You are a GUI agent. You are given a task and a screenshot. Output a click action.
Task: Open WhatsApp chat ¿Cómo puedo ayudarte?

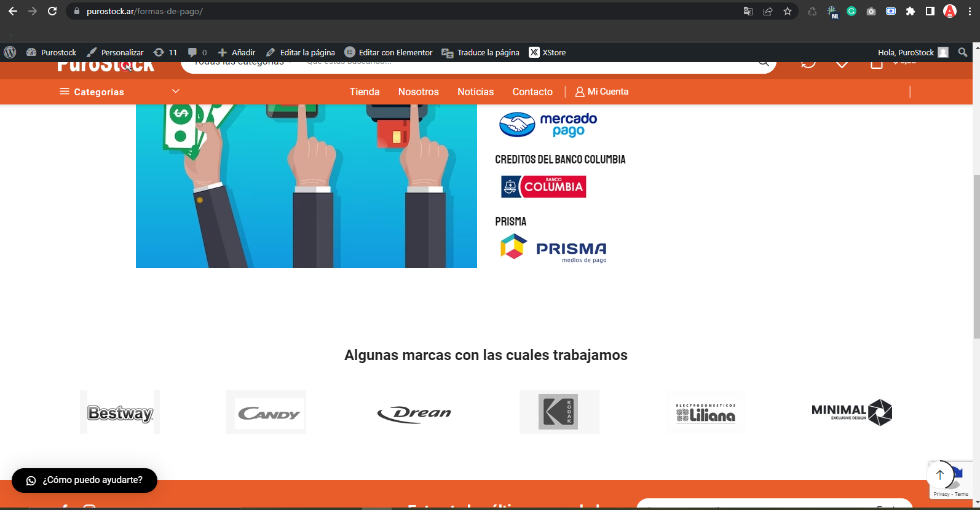pos(84,481)
